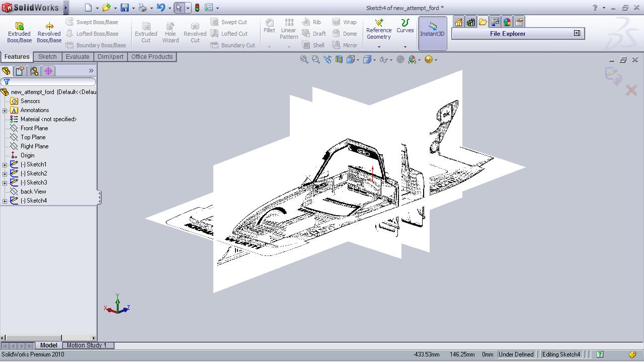Open the Linear Pattern dropdown arrow
Image resolution: width=644 pixels, height=362 pixels.
(x=289, y=47)
